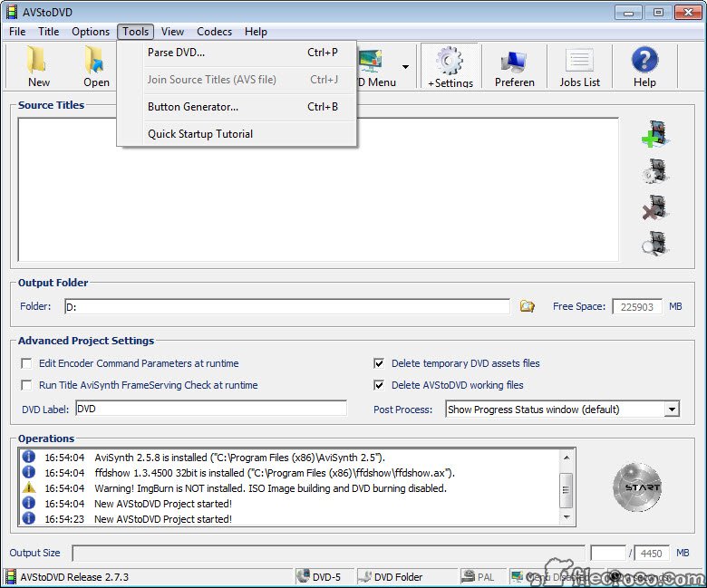Screen dimensions: 707x588
Task: Click the warning triangle icon in log
Action: pyautogui.click(x=29, y=487)
